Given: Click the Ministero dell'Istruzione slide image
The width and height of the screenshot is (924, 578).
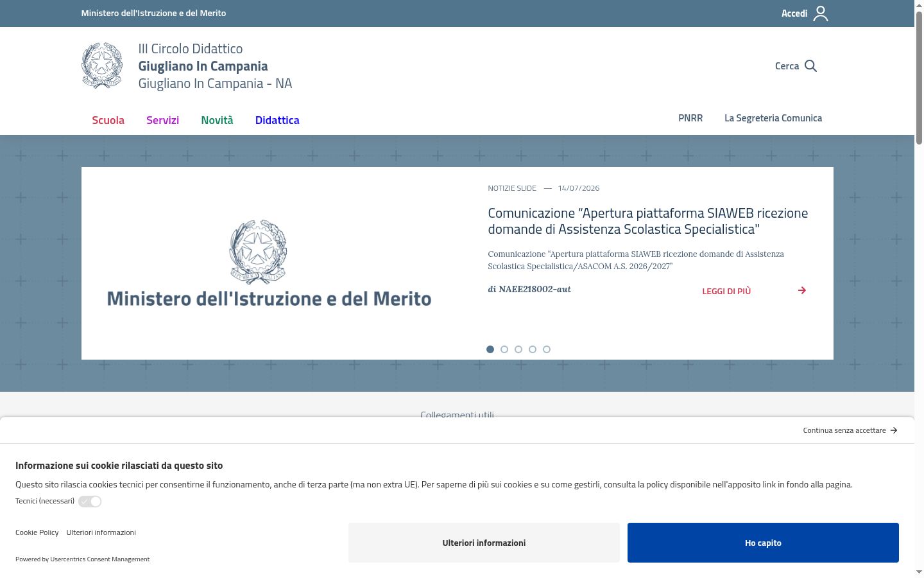Looking at the screenshot, I should point(269,263).
